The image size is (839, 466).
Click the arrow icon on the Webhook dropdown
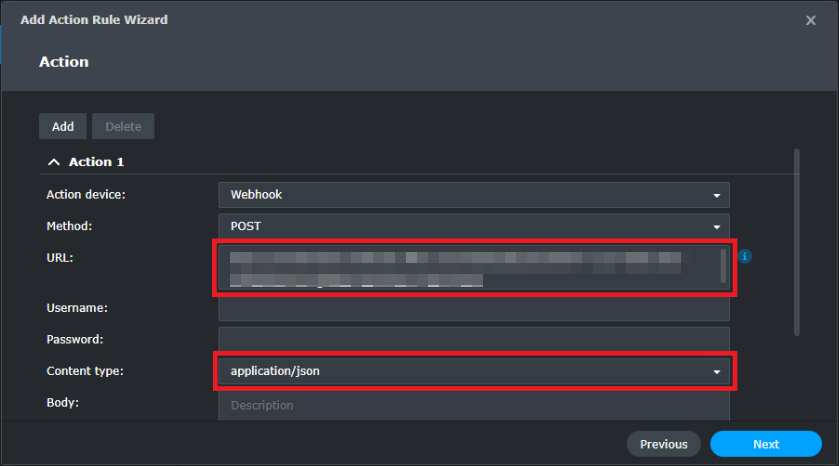(716, 195)
